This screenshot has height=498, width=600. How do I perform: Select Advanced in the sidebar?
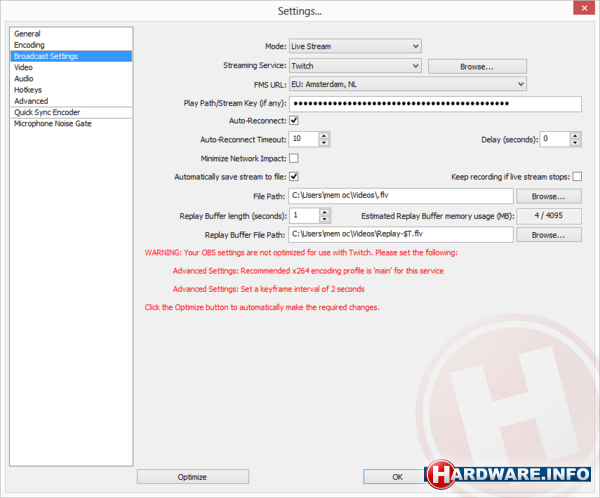[71, 101]
